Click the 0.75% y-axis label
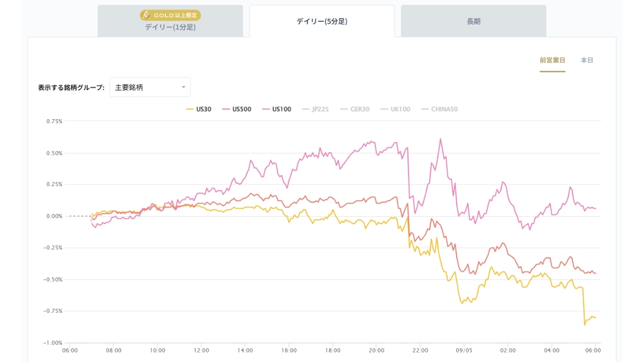The height and width of the screenshot is (362, 644). [54, 121]
